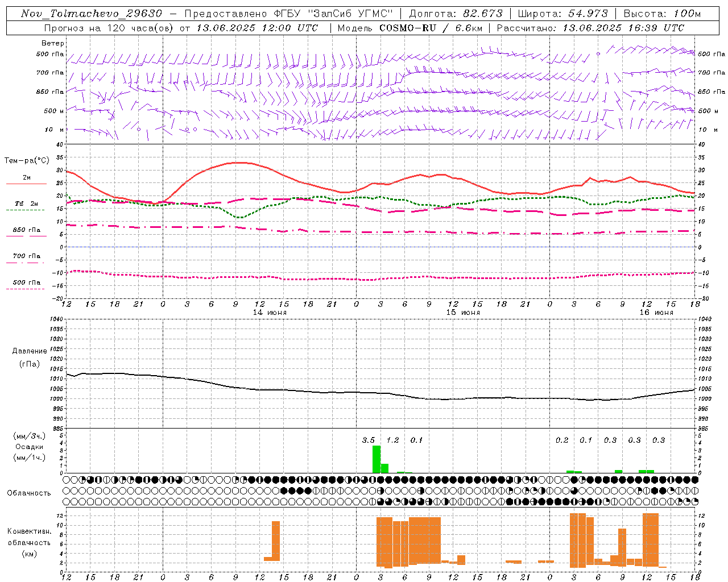Click the Облачность panel label
The image size is (728, 582).
pos(29,493)
